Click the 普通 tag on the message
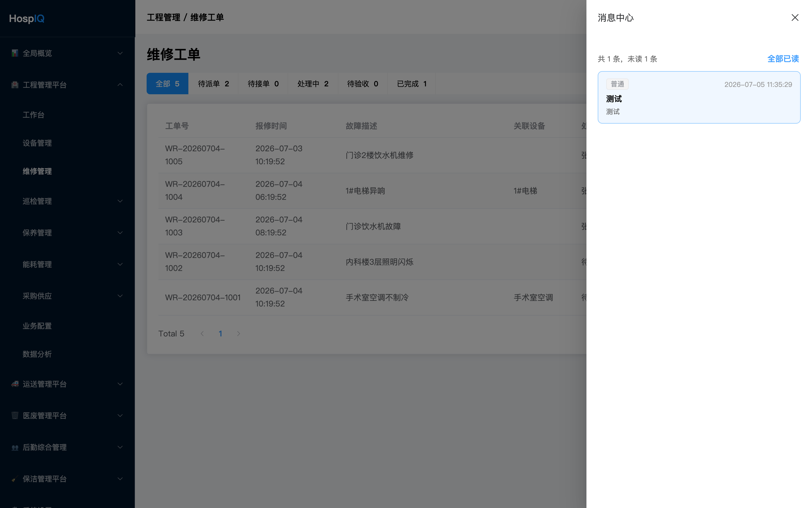This screenshot has height=508, width=812. click(x=617, y=84)
